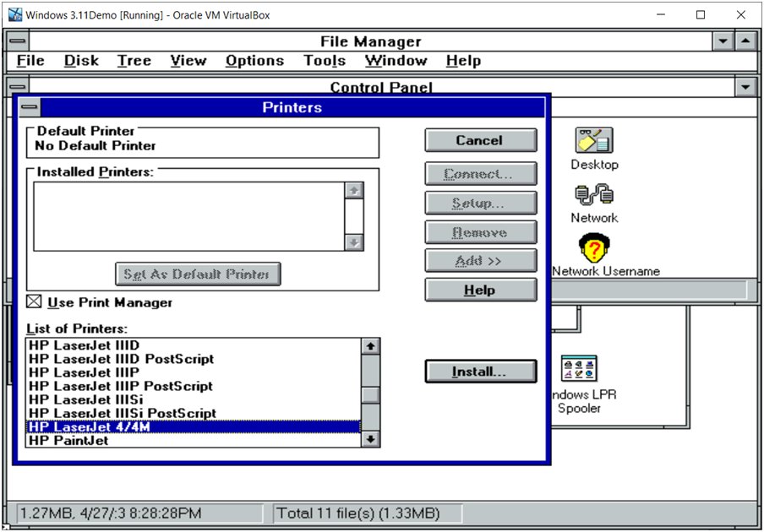Select HP LaserJet IIID in printer list
Viewport: 764px width, 532px height.
click(x=194, y=345)
